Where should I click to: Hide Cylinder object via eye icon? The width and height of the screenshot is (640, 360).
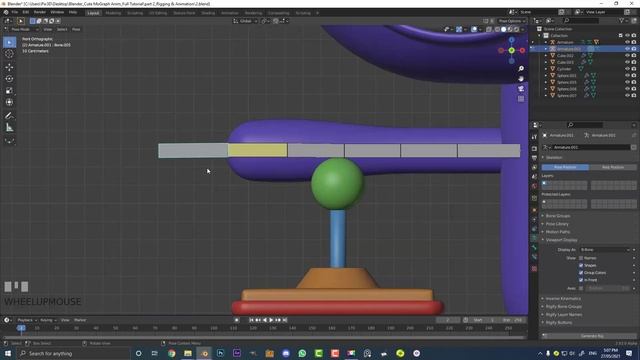click(627, 69)
